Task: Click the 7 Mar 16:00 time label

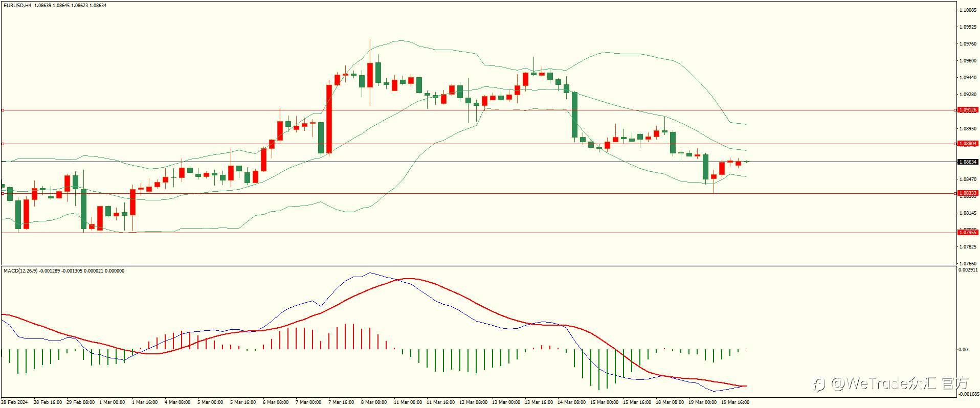Action: click(x=341, y=402)
